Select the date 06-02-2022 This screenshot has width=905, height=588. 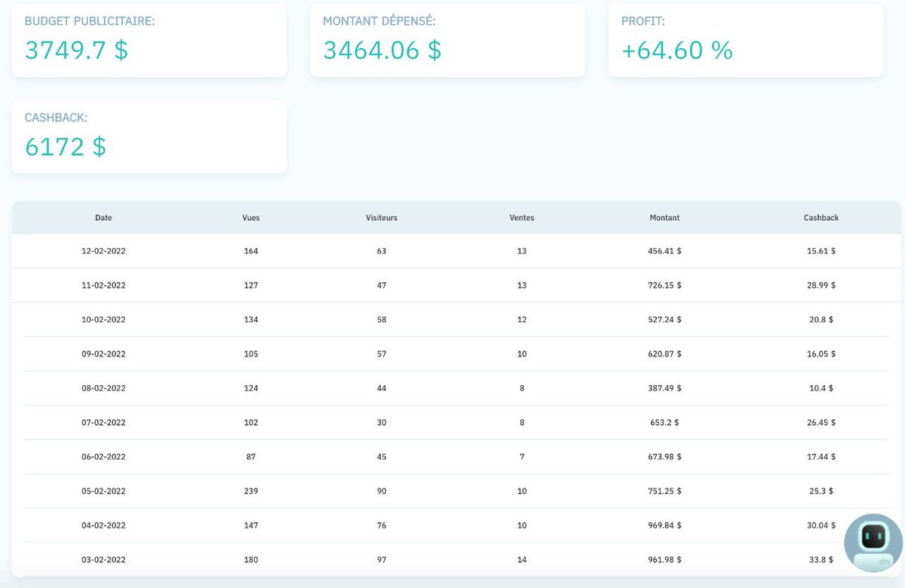pyautogui.click(x=103, y=457)
